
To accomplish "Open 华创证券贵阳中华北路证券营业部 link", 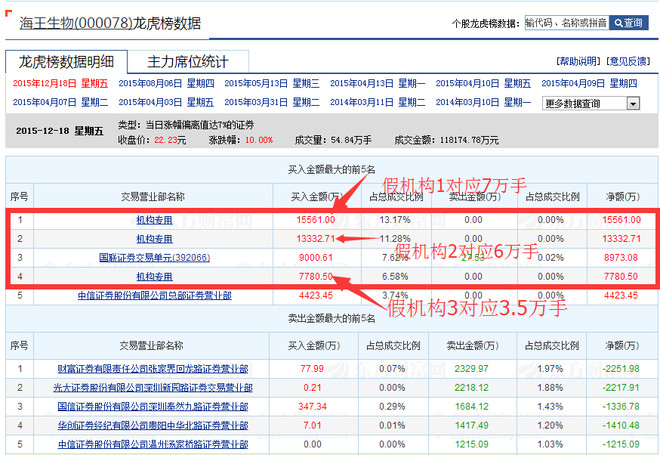I will [x=153, y=426].
